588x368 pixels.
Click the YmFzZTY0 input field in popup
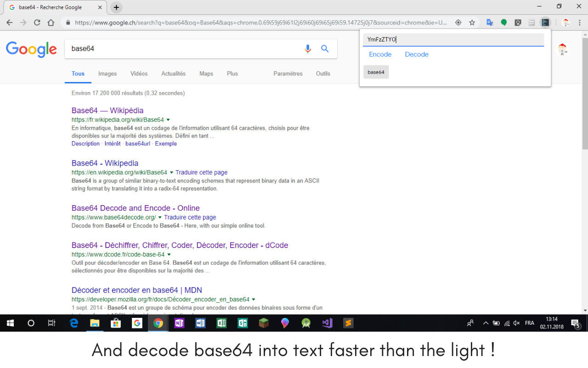[x=453, y=40]
